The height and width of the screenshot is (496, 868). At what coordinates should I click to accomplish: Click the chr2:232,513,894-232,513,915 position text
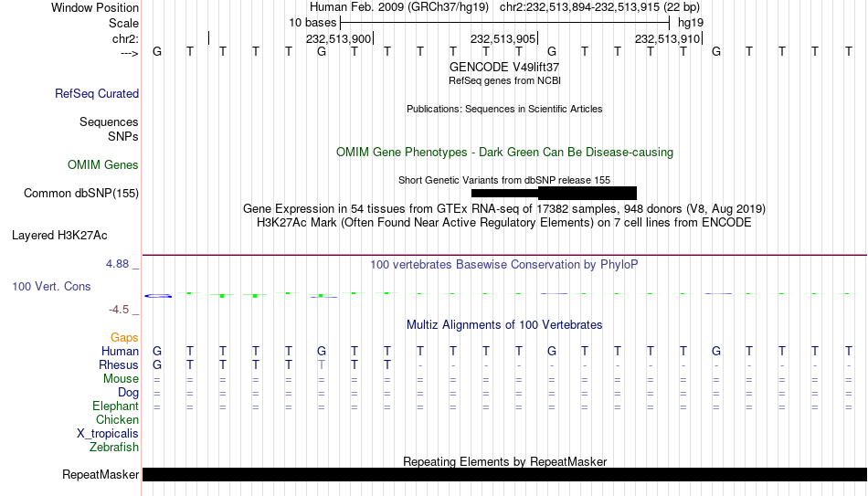pyautogui.click(x=599, y=7)
